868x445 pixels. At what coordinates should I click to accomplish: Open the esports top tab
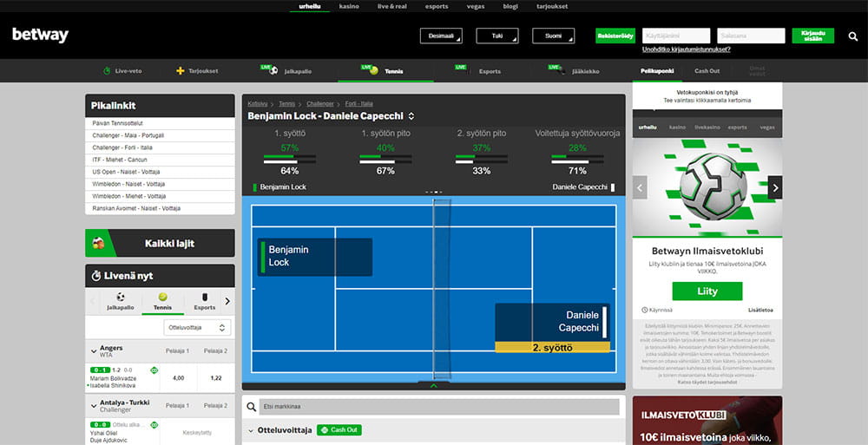tap(437, 7)
